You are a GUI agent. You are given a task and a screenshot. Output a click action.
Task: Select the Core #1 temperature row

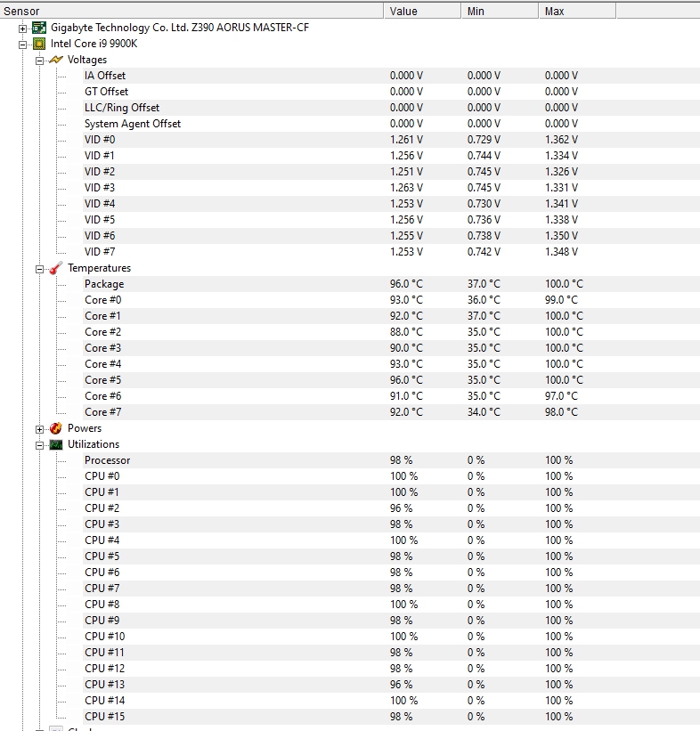coord(391,315)
